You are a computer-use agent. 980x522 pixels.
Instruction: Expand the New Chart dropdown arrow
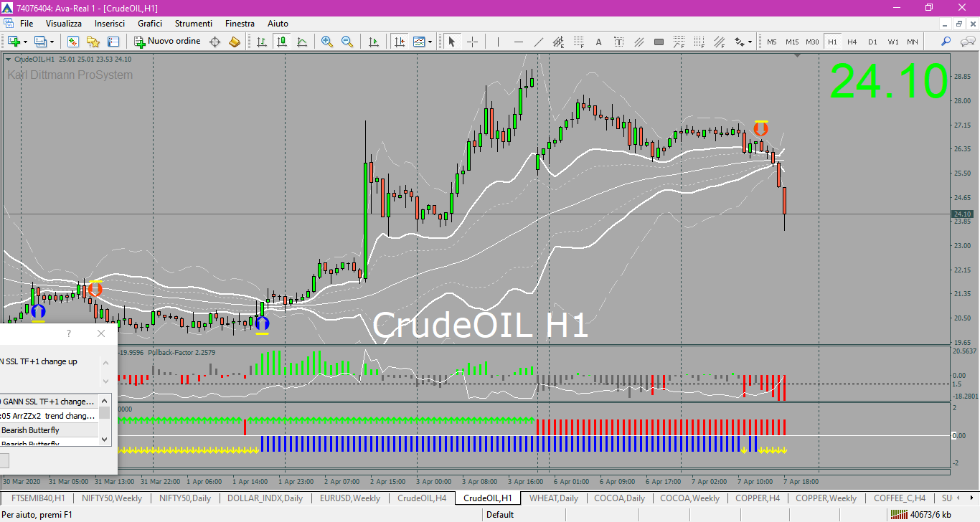(25, 42)
